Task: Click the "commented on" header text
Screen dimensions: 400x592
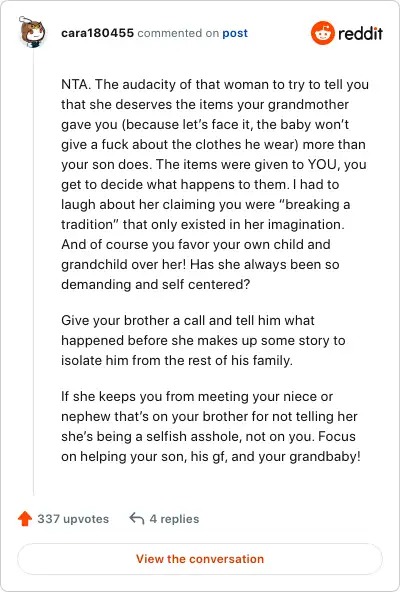Action: [x=178, y=33]
